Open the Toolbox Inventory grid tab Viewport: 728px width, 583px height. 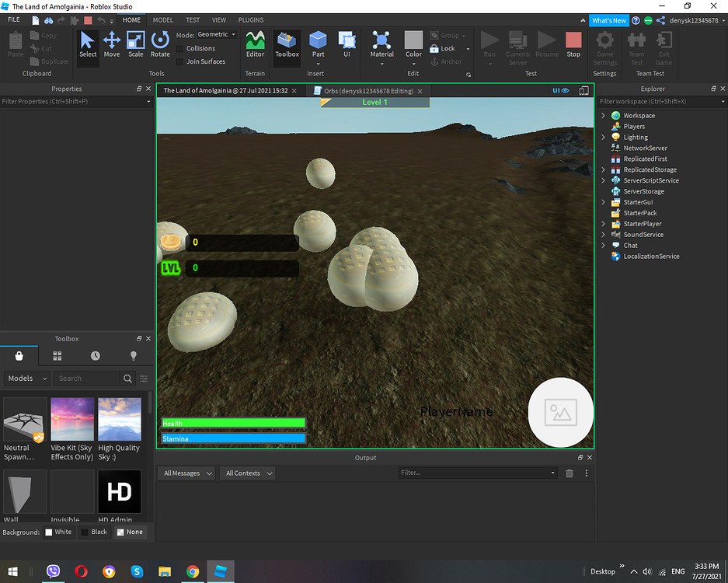click(57, 356)
